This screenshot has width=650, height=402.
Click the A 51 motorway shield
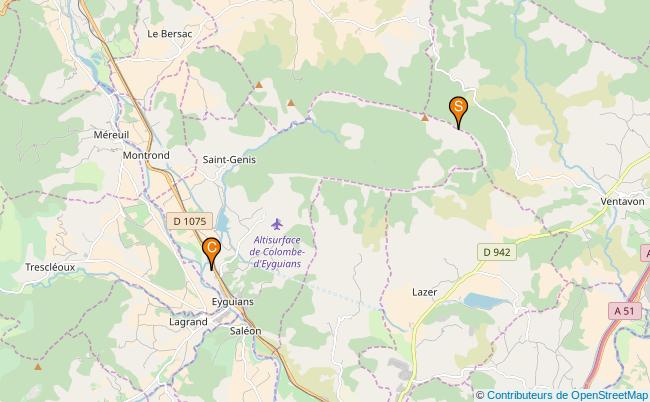(624, 311)
